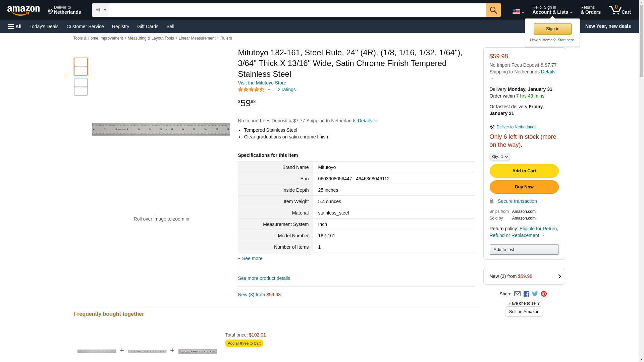The width and height of the screenshot is (644, 362).
Task: Share product on Twitter
Action: click(535, 294)
